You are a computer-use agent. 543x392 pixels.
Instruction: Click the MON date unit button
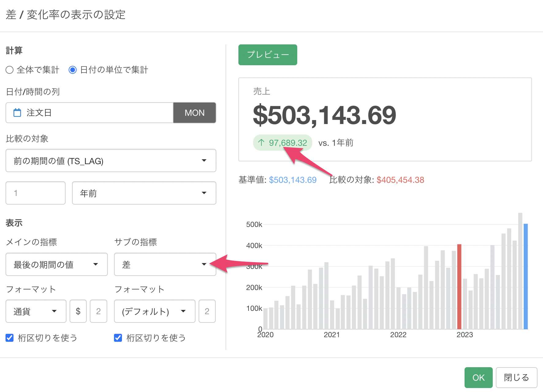point(194,113)
